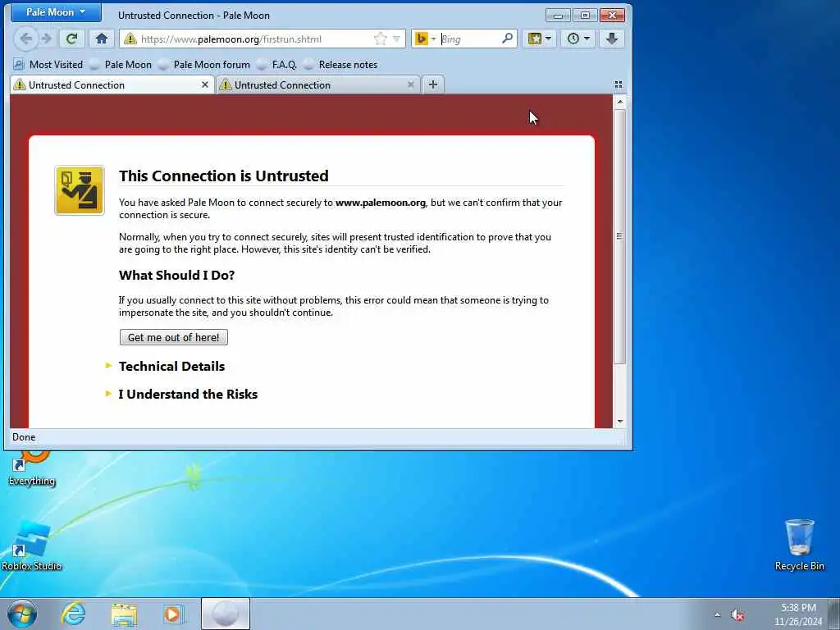The width and height of the screenshot is (840, 630).
Task: Bookmark this page with the star icon
Action: click(381, 39)
